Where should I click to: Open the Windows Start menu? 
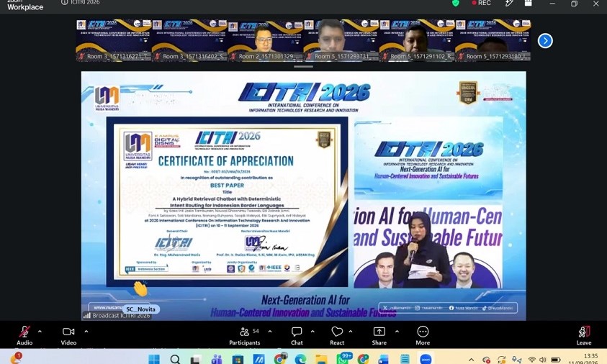tap(154, 360)
